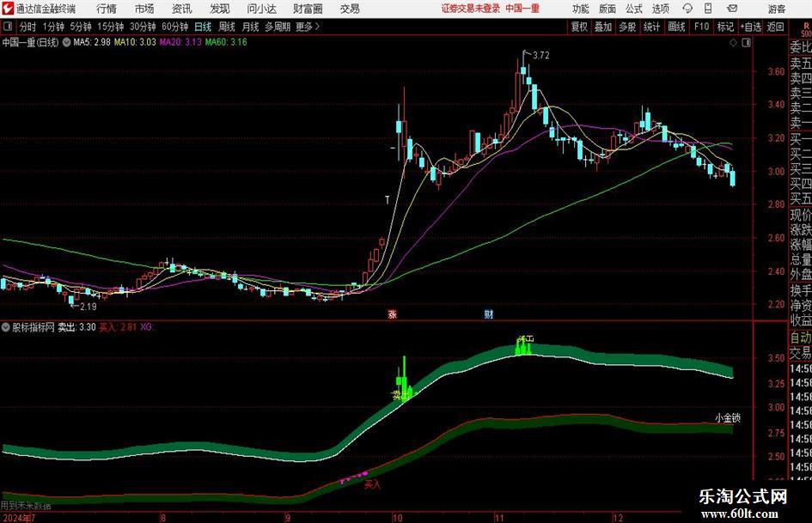812x523 pixels.
Task: Expand the indicator menu arrow next to 中国一重(日线)
Action: point(66,42)
